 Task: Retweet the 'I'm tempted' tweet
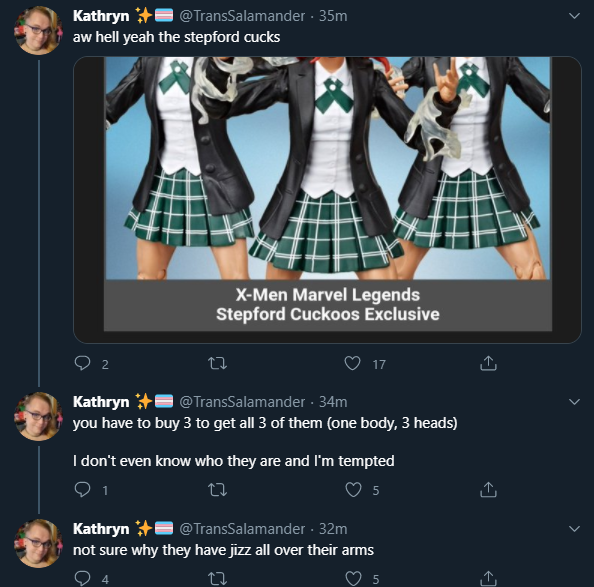(x=218, y=490)
